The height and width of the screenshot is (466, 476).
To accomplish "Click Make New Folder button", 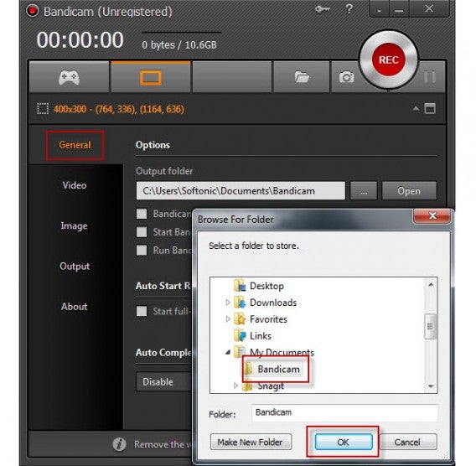I will [x=251, y=442].
